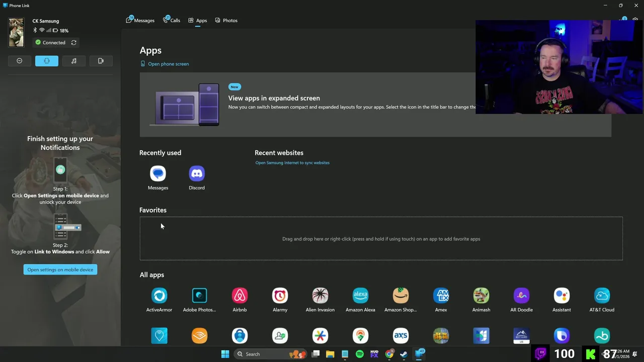The width and height of the screenshot is (644, 362).
Task: Launch the AT&T Cloud app
Action: click(x=602, y=300)
